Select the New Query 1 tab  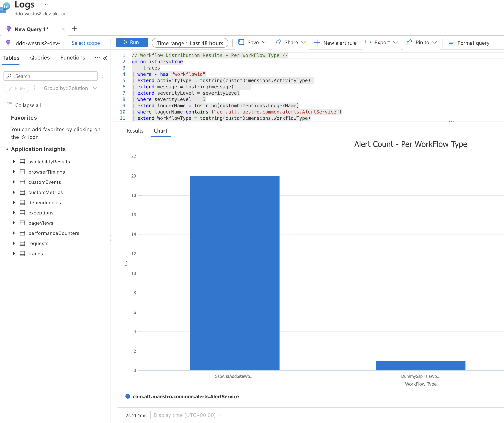(x=35, y=29)
